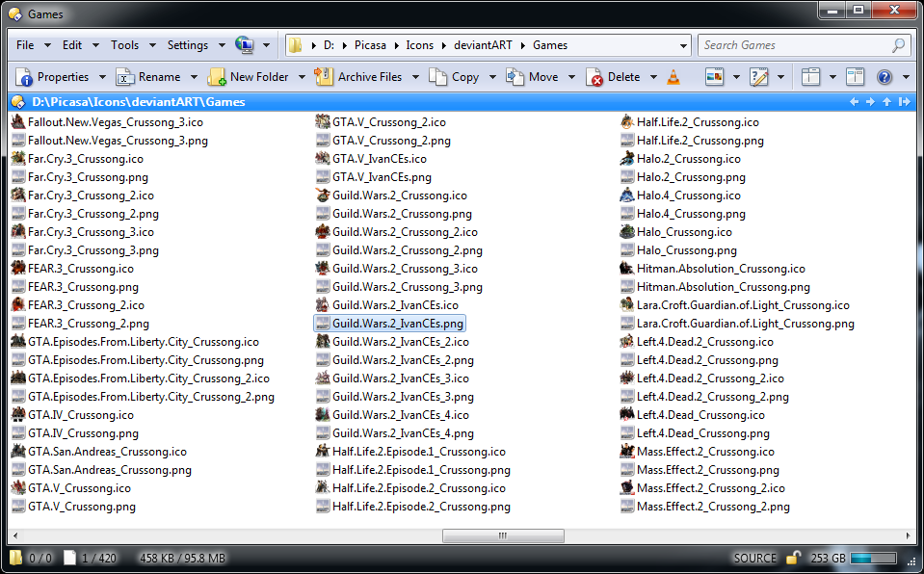Click the SOURCE label in status bar
The image size is (924, 574).
tap(754, 558)
